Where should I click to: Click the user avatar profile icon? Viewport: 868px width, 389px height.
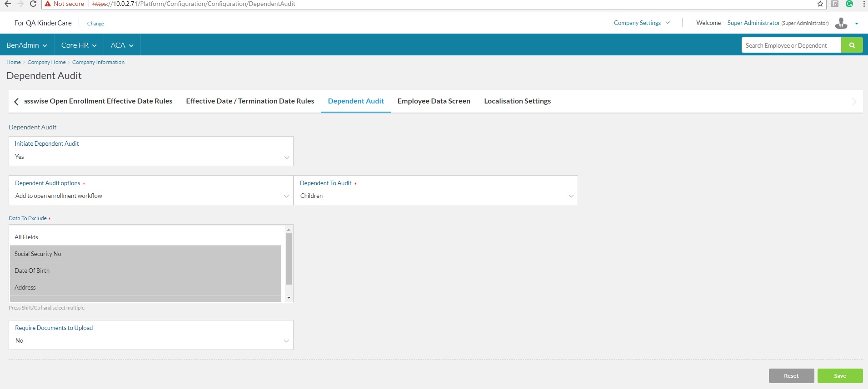841,23
